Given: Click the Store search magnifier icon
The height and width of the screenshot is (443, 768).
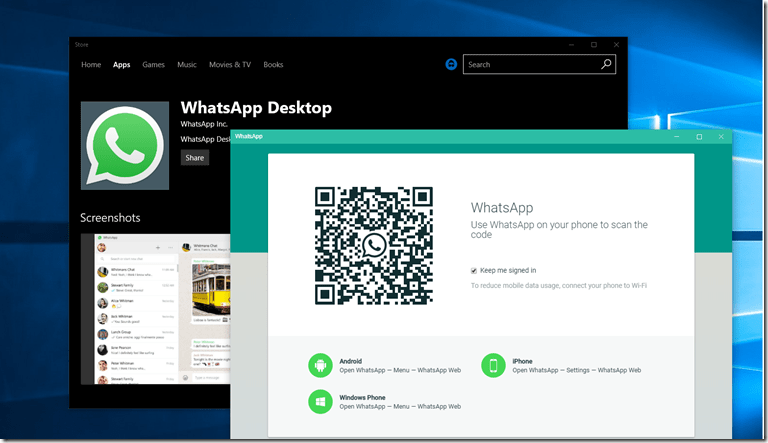Looking at the screenshot, I should click(x=606, y=64).
